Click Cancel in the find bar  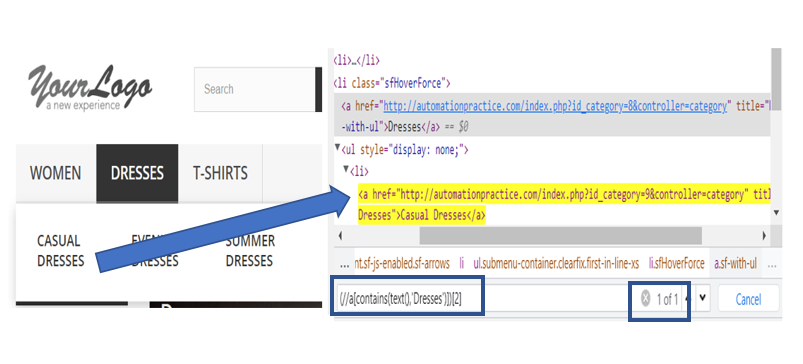tap(748, 299)
